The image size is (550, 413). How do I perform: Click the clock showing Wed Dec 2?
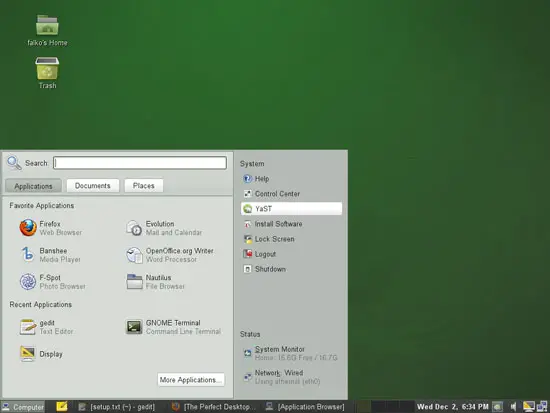452,407
